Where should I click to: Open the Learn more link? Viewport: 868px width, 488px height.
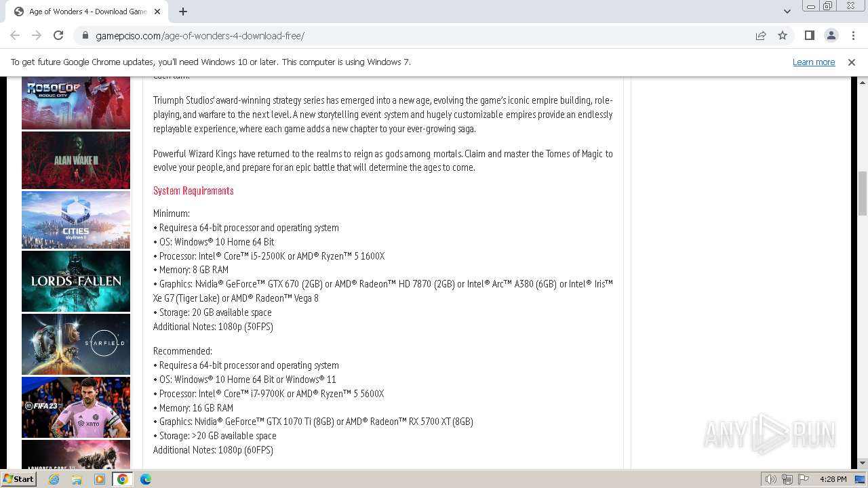coord(814,62)
